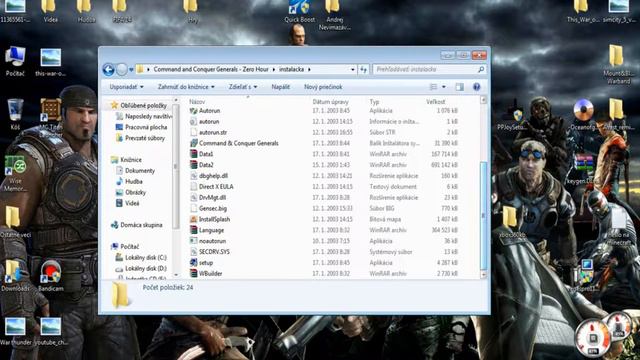Change the view with the view icon
This screenshot has width=640, height=360.
pos(433,87)
